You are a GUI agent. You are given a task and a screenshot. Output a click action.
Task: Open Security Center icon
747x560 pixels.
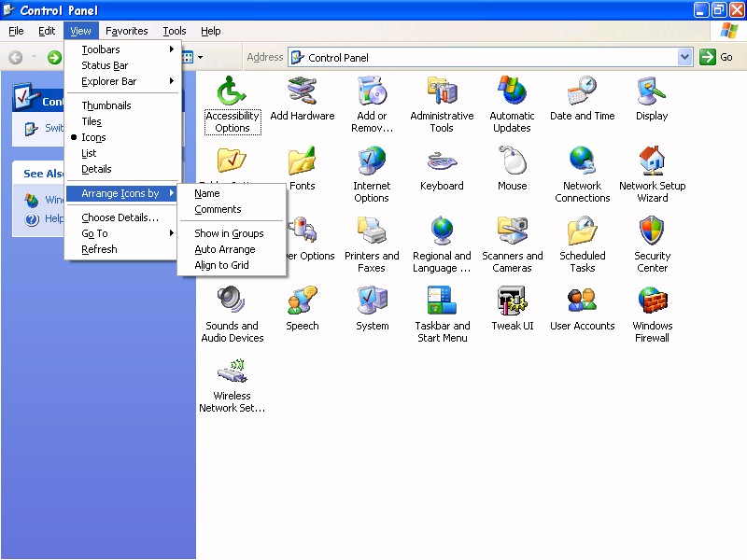pyautogui.click(x=652, y=245)
